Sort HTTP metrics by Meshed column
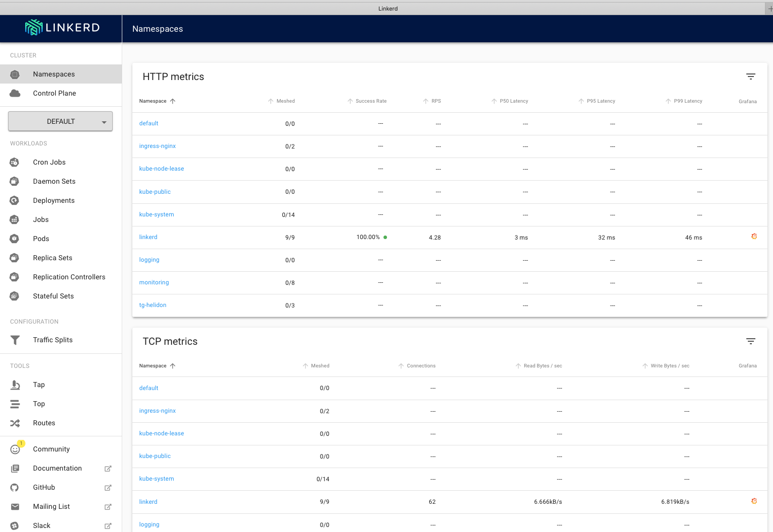 [x=281, y=101]
